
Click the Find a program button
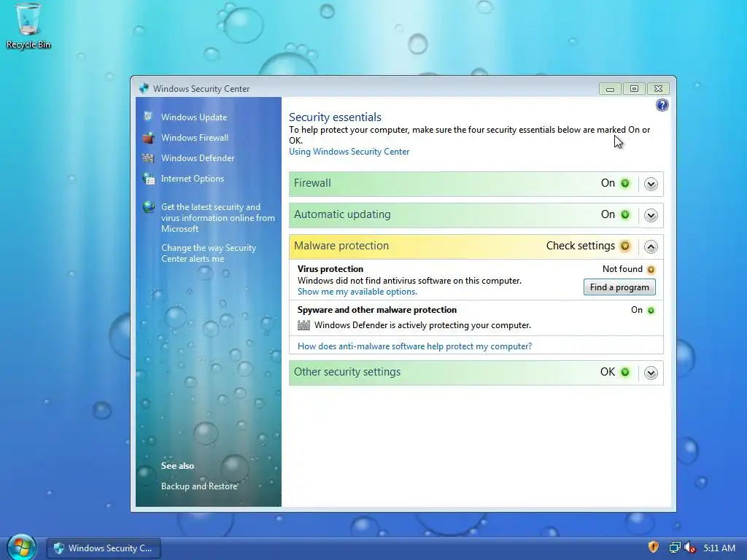click(x=619, y=287)
